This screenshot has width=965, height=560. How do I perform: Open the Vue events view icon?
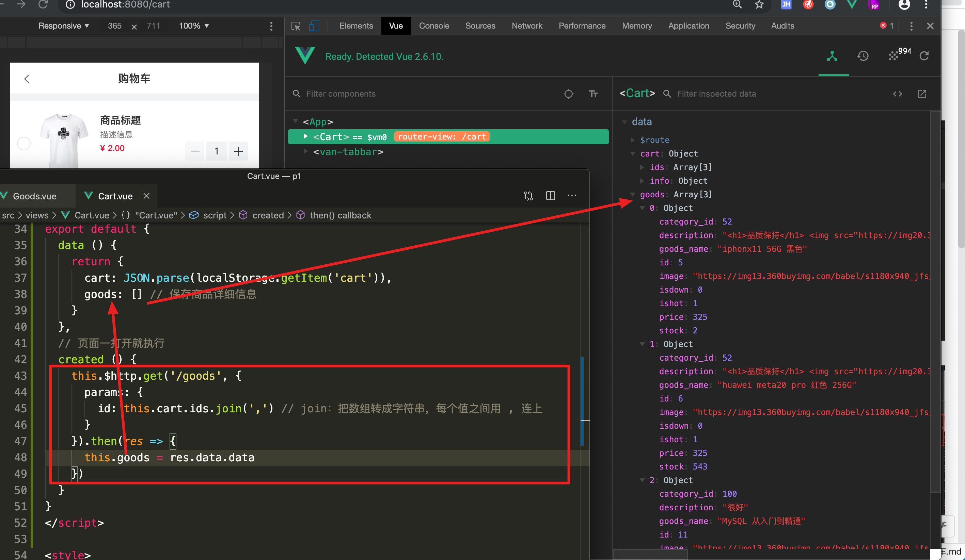click(x=894, y=56)
